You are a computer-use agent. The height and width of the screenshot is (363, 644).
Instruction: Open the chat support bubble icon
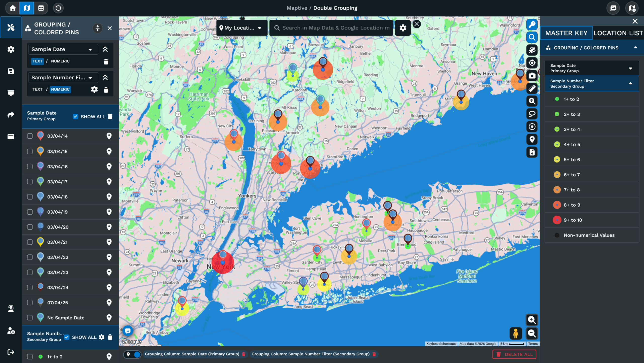(x=128, y=331)
